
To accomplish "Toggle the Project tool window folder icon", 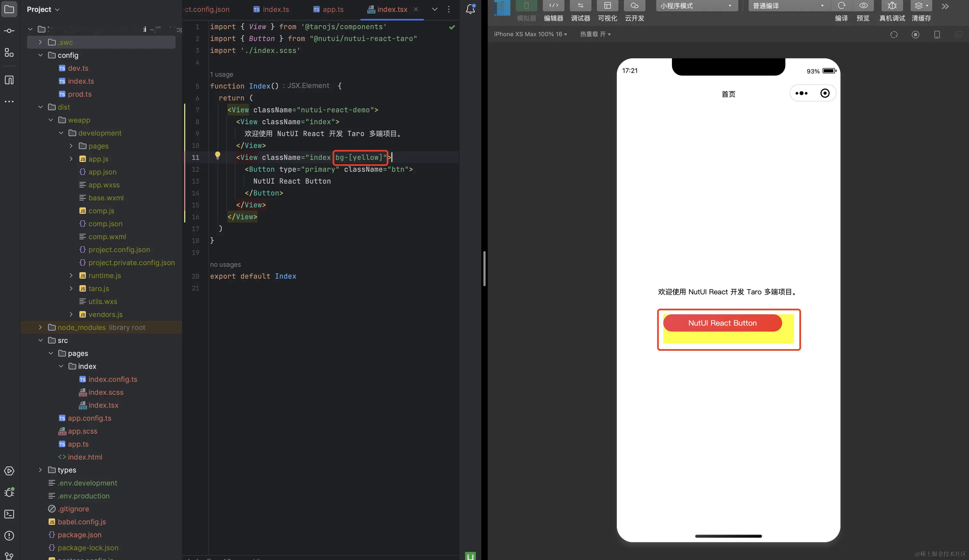I will 9,9.
